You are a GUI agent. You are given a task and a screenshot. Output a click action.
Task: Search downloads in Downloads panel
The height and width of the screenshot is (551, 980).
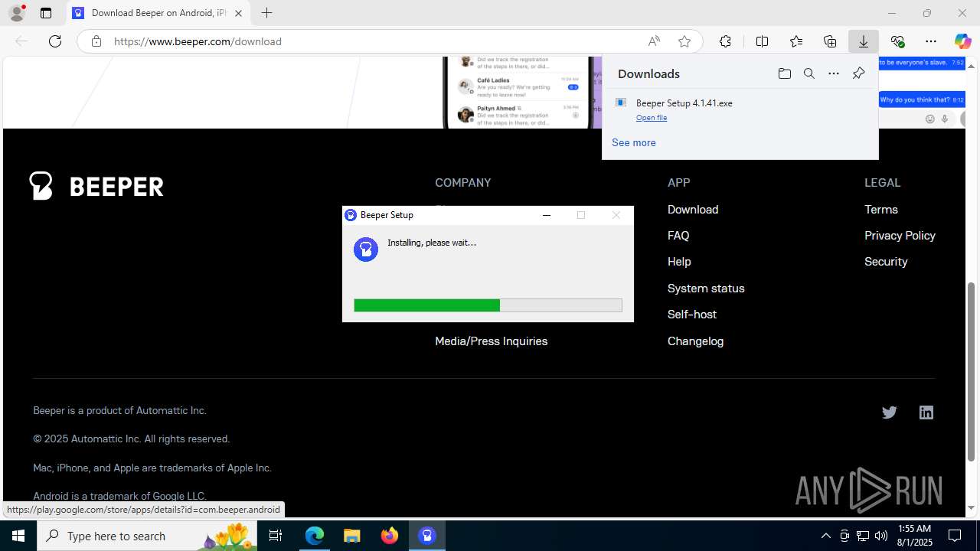pyautogui.click(x=809, y=73)
